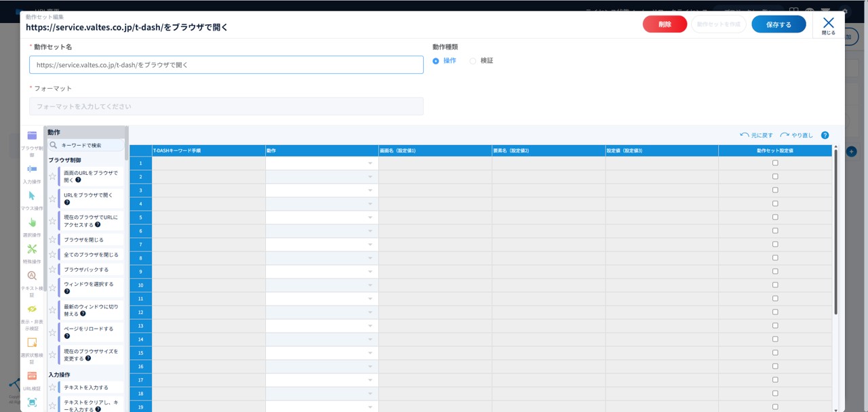Viewport: 868px width, 412px height.
Task: Check the 動作セット設定値 checkbox in row 1
Action: [775, 163]
